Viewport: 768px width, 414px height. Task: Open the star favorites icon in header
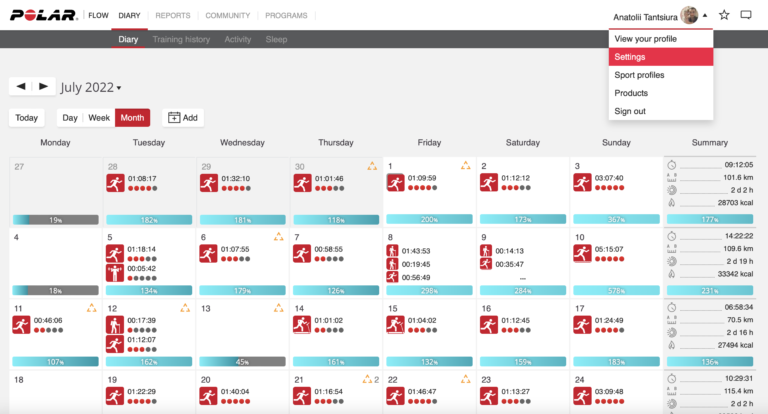pyautogui.click(x=724, y=15)
